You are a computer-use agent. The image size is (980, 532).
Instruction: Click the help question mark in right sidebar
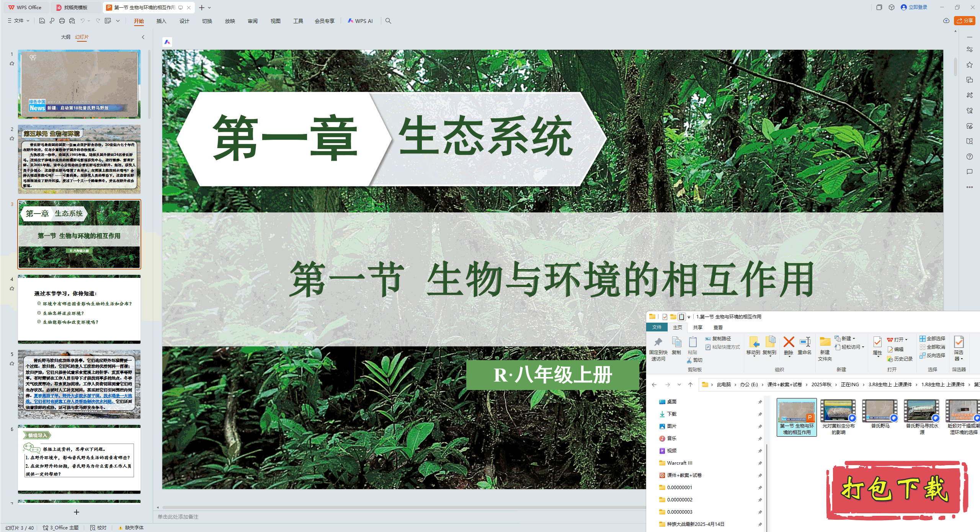pyautogui.click(x=969, y=157)
